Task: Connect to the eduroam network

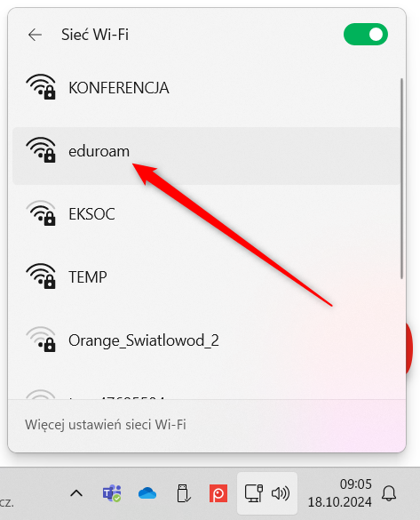Action: coord(206,156)
